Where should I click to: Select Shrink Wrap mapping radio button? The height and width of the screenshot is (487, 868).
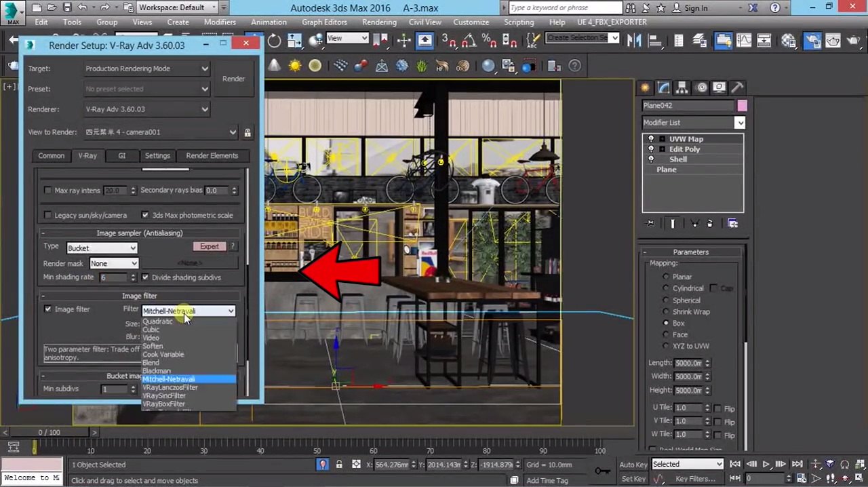(x=666, y=312)
